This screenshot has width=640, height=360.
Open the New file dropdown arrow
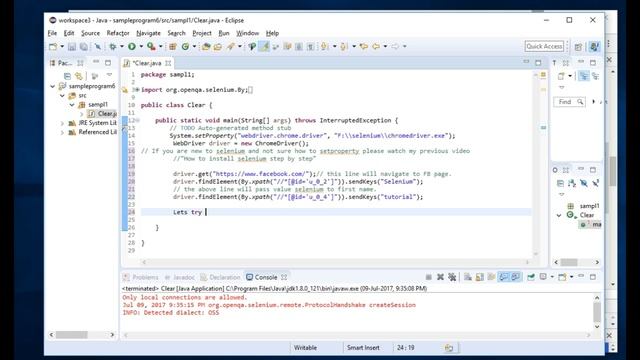62,47
